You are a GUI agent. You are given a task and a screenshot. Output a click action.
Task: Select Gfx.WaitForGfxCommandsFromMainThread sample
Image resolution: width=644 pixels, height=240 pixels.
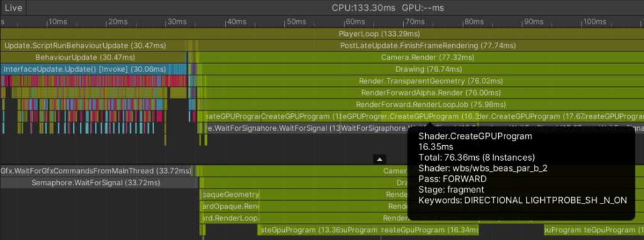[96, 171]
